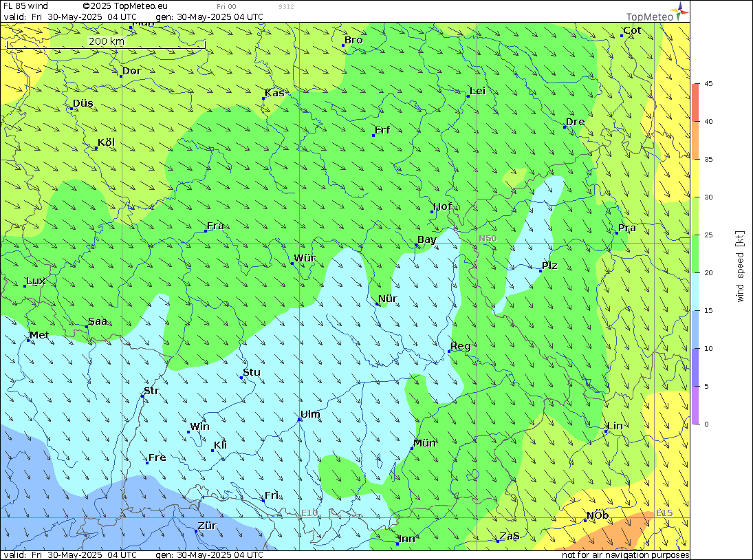Viewport: 753px width, 560px height.
Task: Click the 9312 header number
Action: 286,7
